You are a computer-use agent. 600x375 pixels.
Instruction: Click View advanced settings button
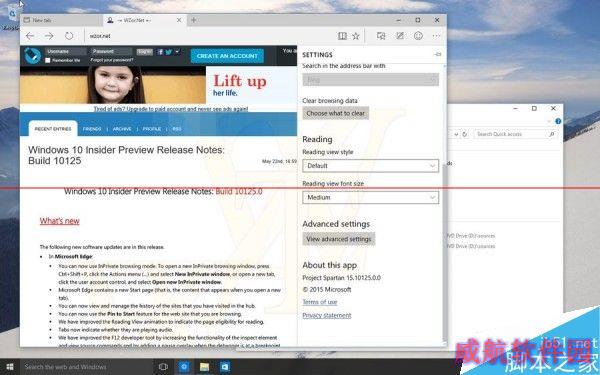339,239
